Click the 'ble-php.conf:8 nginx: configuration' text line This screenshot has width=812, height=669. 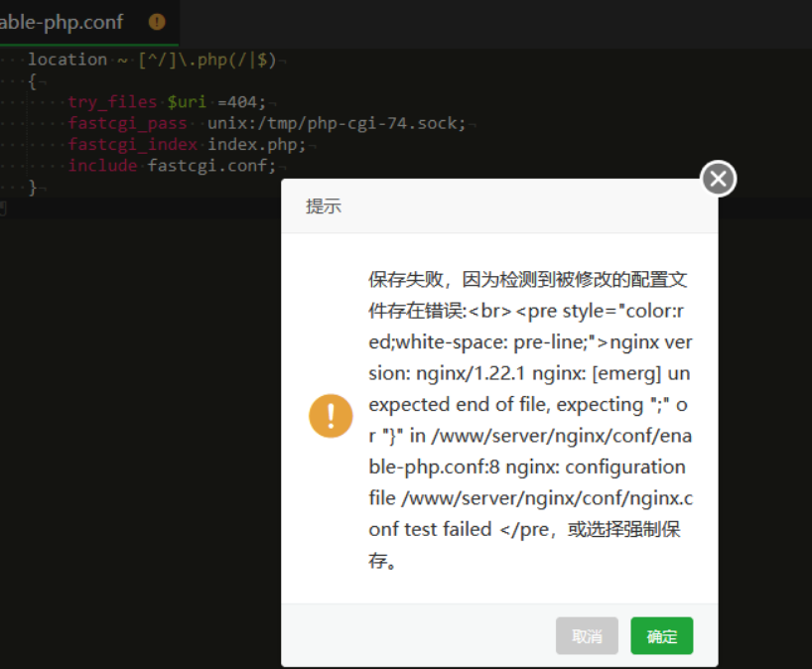pos(527,467)
